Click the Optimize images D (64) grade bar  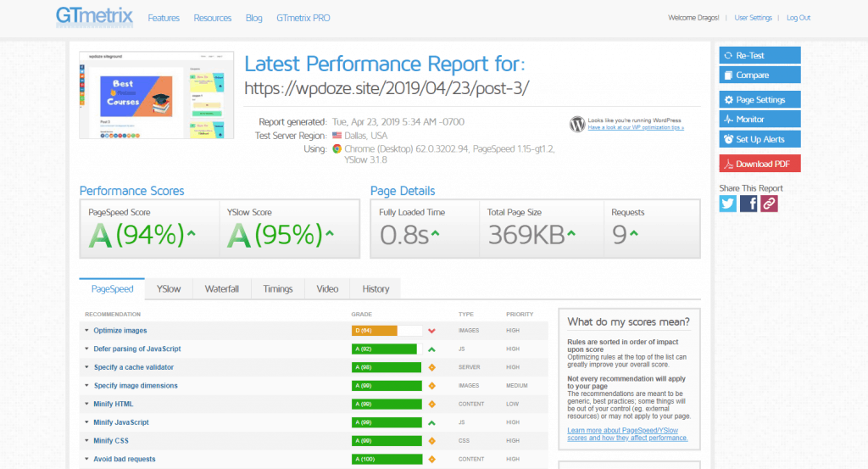pyautogui.click(x=387, y=331)
